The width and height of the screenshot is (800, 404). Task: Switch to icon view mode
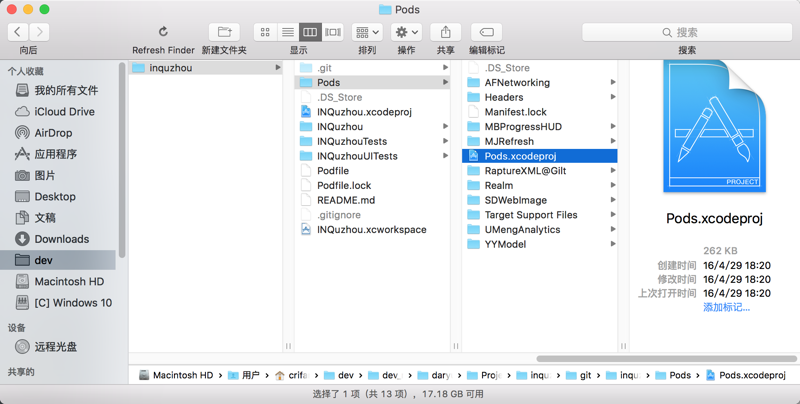click(265, 32)
